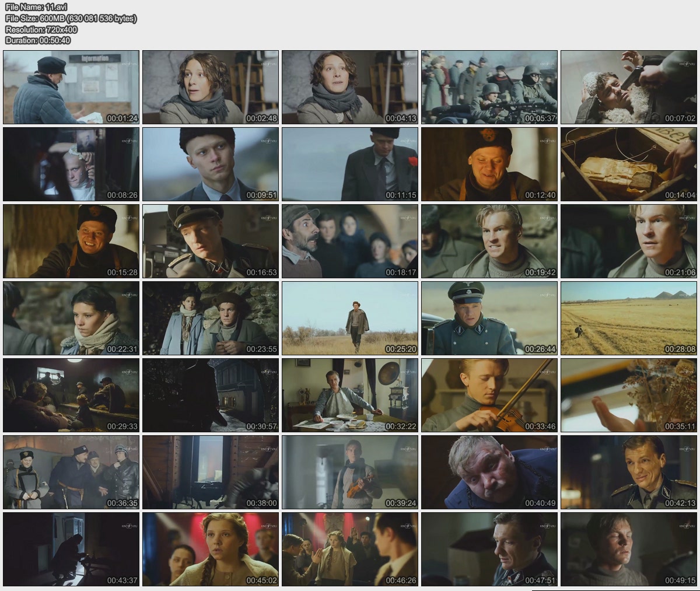Image resolution: width=700 pixels, height=591 pixels.
Task: Open the thumbnail timestamped 00:40:49
Action: (x=489, y=472)
